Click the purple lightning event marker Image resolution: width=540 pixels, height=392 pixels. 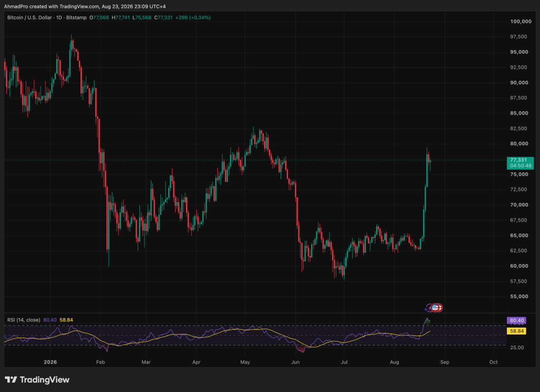click(428, 308)
